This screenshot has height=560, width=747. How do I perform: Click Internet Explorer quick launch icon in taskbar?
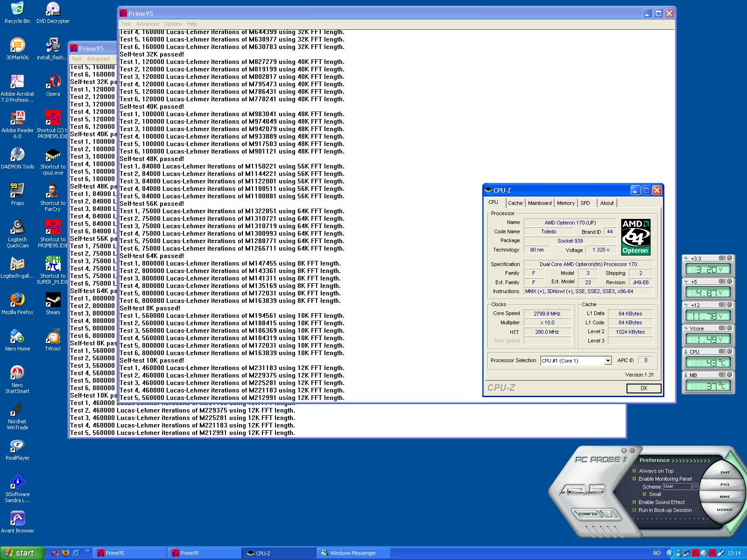tap(76, 553)
